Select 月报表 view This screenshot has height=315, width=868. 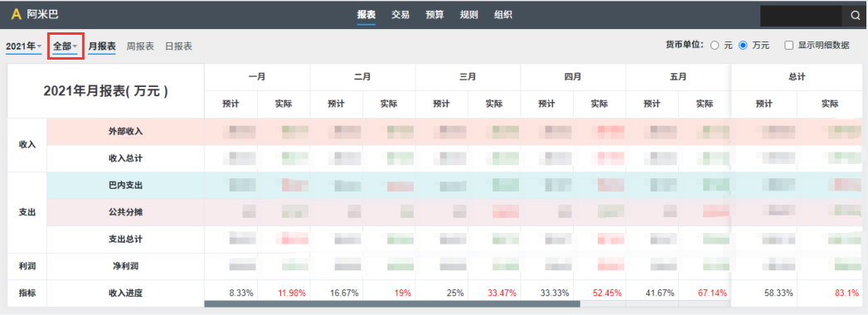(102, 46)
